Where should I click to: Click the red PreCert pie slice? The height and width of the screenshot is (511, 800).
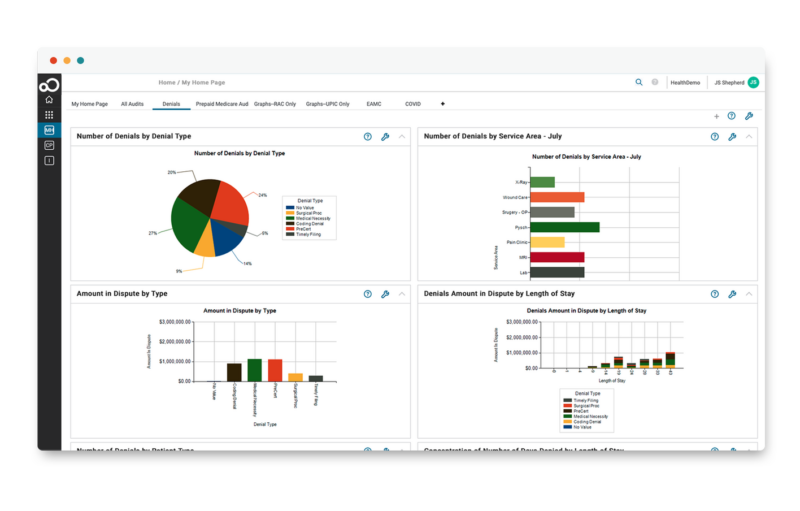tap(231, 201)
